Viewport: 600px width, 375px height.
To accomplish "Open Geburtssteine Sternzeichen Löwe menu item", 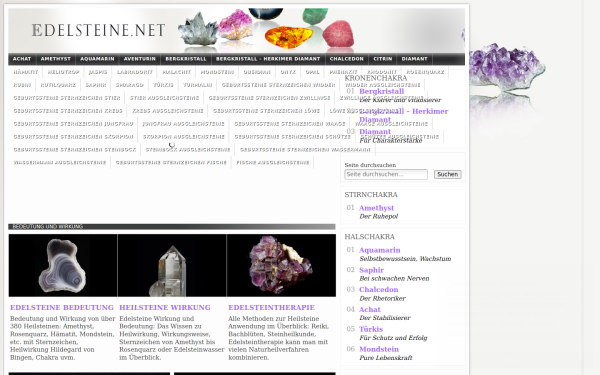I will click(266, 111).
